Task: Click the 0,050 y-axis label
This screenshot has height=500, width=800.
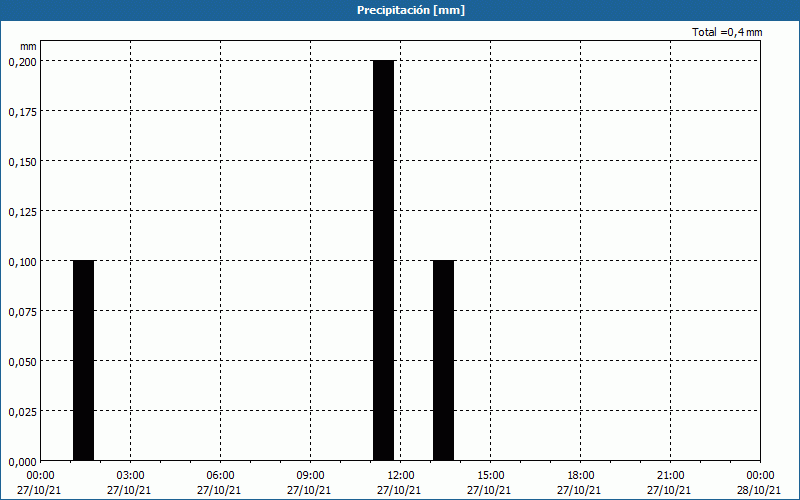Action: pyautogui.click(x=22, y=362)
